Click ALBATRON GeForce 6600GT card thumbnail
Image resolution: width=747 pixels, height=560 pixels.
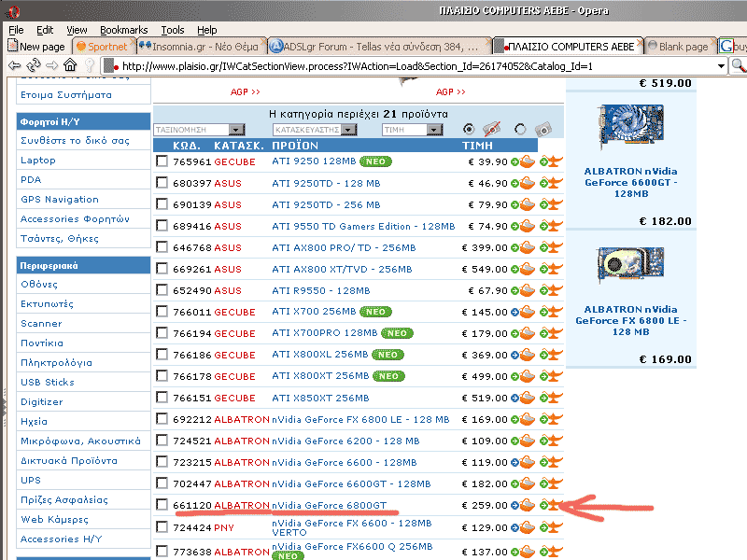tap(630, 127)
